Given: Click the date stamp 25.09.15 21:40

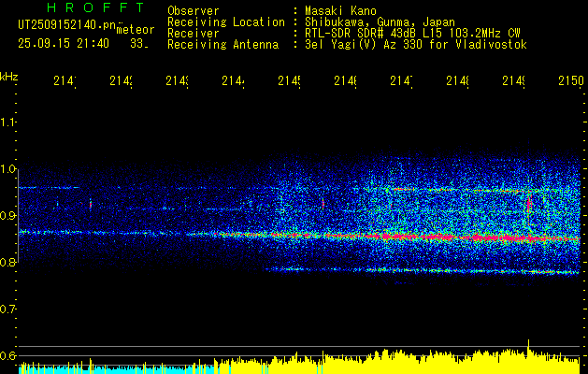Looking at the screenshot, I should tap(64, 44).
